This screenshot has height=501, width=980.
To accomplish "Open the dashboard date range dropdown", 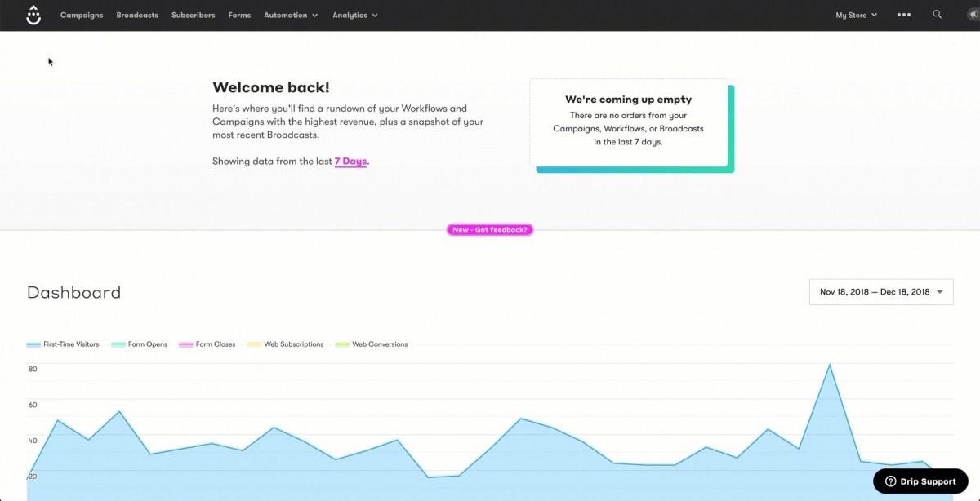I will 881,292.
